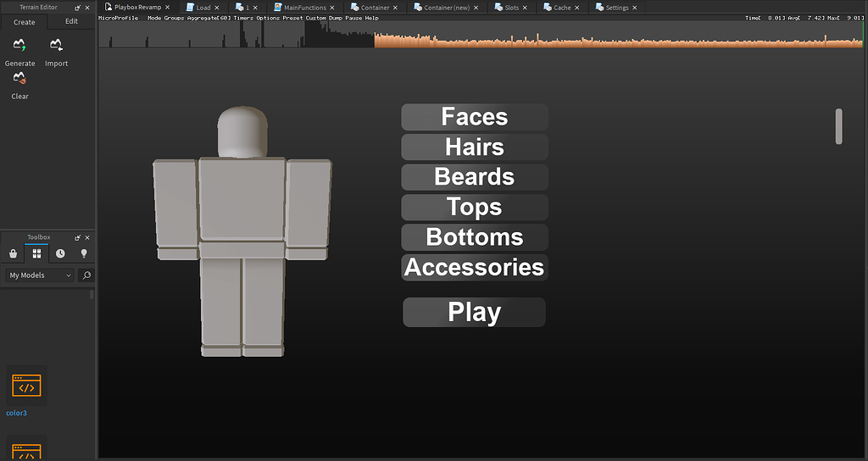Click the Import terrain icon
868x461 pixels.
(x=56, y=47)
